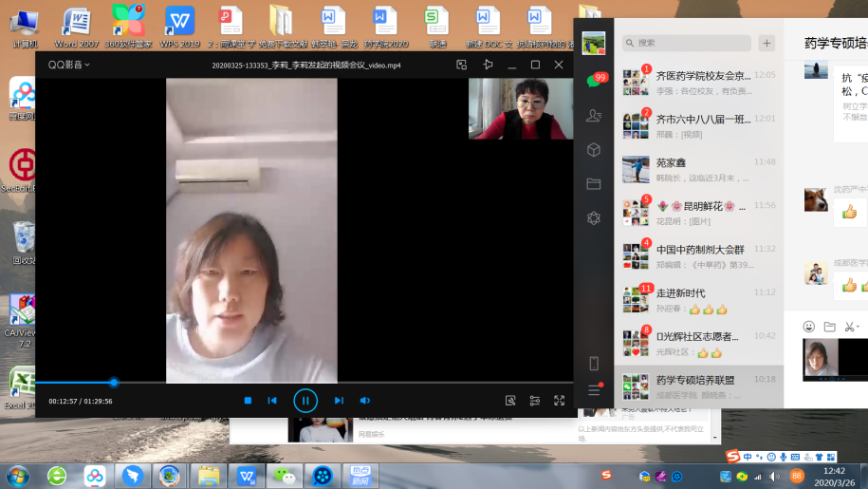The width and height of the screenshot is (868, 489).
Task: Open WeChat chats tab with 99 badge
Action: coord(594,82)
